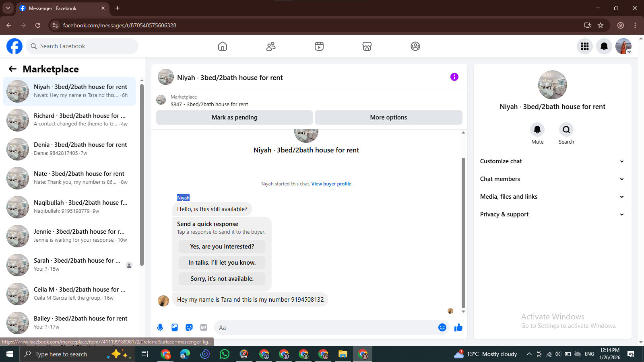The image size is (644, 362).
Task: Click the back arrow beside Marketplace
Action: tap(12, 69)
